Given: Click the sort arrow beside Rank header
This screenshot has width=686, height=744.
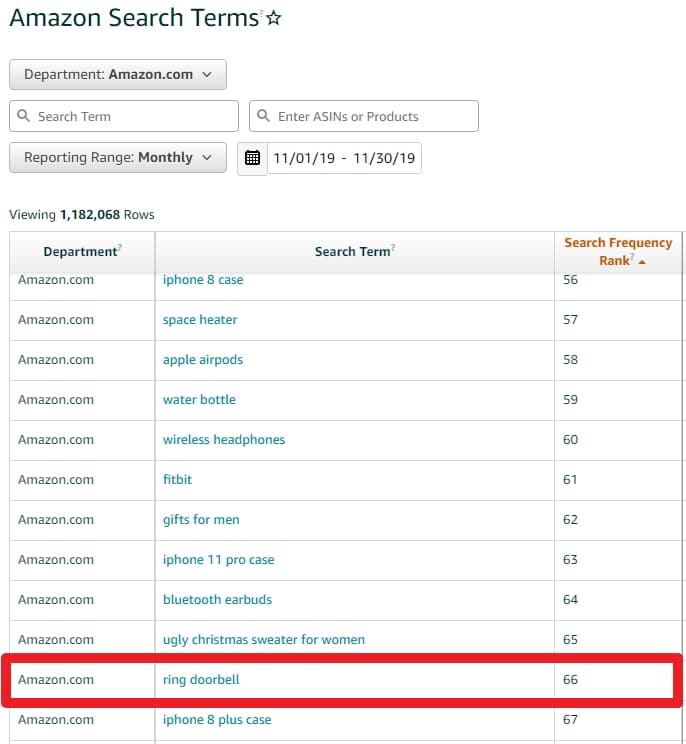Looking at the screenshot, I should coord(642,261).
